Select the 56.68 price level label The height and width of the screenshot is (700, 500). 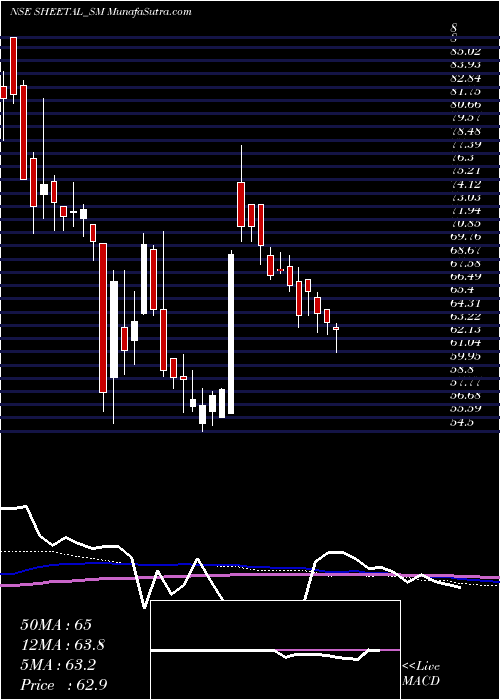[465, 395]
